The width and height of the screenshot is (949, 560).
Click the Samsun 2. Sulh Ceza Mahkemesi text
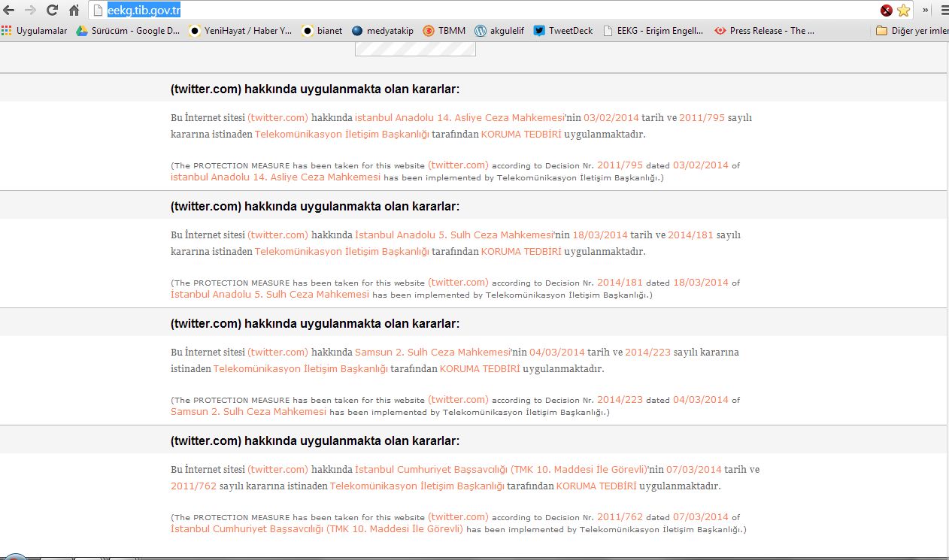point(432,353)
